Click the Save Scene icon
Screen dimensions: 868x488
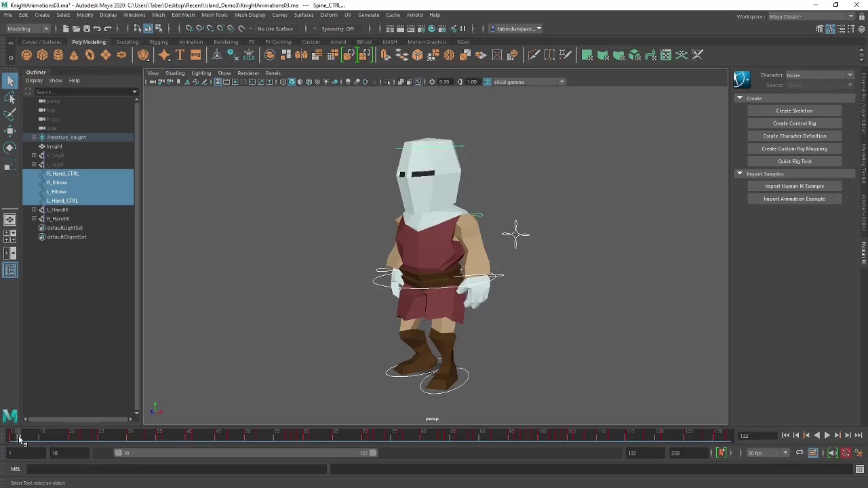point(86,28)
